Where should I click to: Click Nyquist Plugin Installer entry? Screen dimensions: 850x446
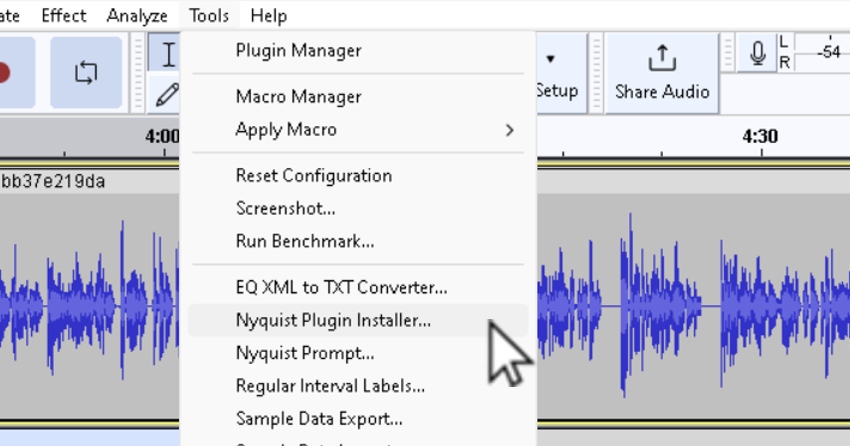click(333, 321)
